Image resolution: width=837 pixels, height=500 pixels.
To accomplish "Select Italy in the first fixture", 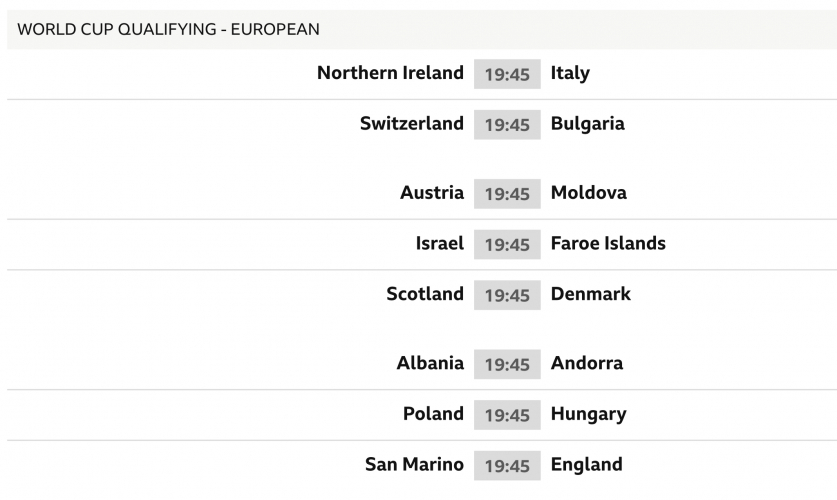I will click(x=570, y=73).
